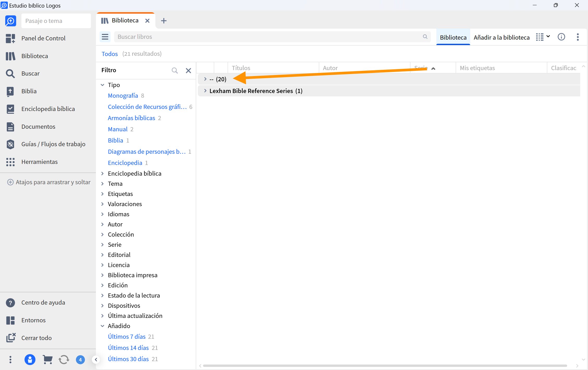Open the Biblia sidebar item

coord(29,91)
